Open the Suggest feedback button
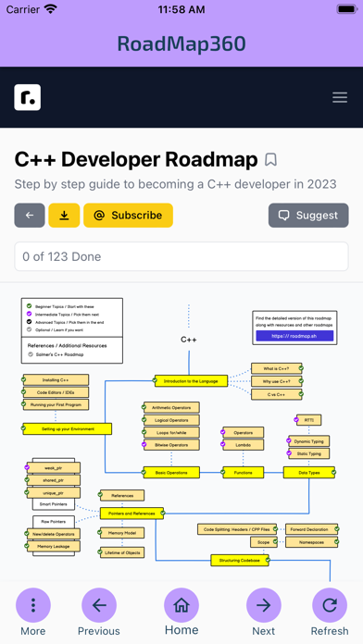The image size is (363, 644). pyautogui.click(x=308, y=216)
